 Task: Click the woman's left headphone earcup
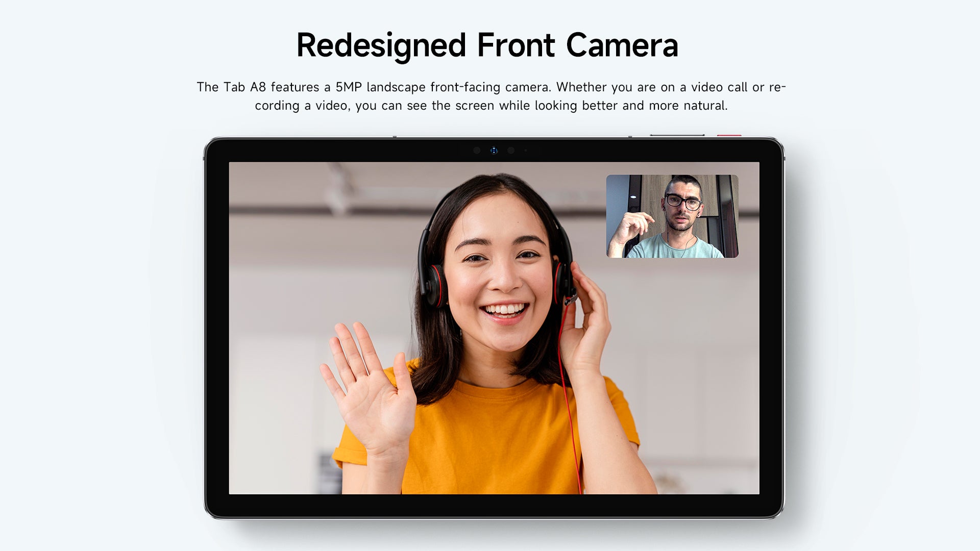coord(435,286)
